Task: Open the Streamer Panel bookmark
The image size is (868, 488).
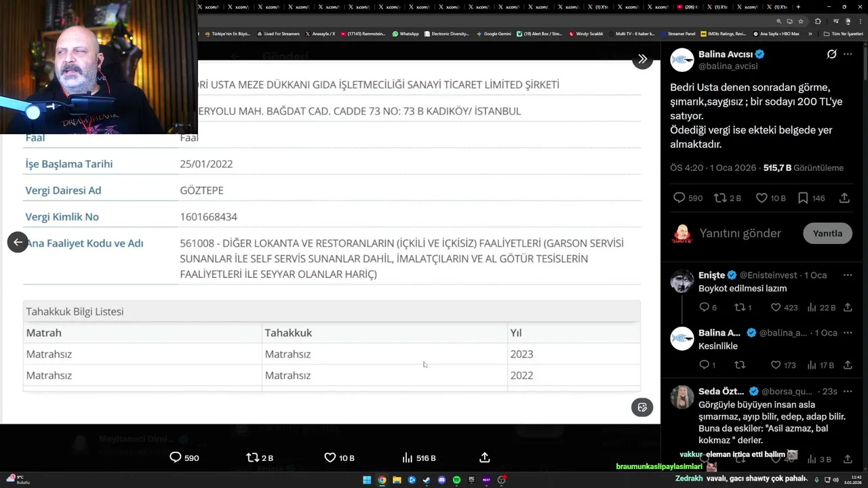Action: tap(677, 33)
